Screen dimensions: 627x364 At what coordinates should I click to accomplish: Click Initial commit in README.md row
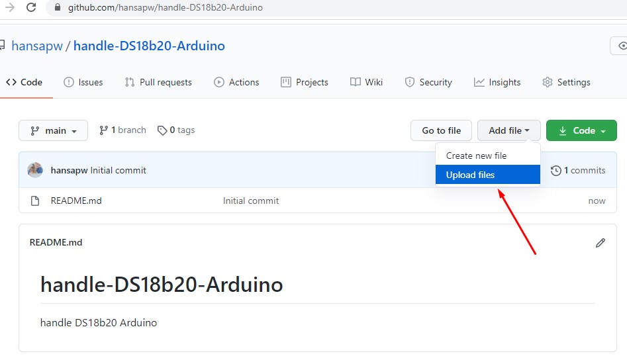[251, 201]
